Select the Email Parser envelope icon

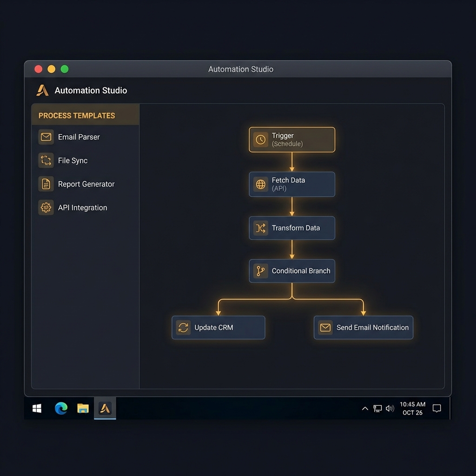pos(45,137)
